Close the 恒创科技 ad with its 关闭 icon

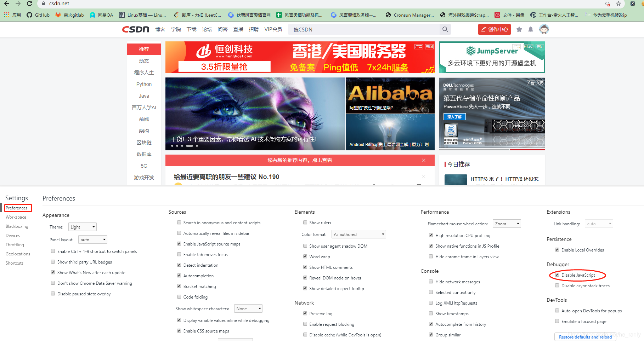(429, 46)
